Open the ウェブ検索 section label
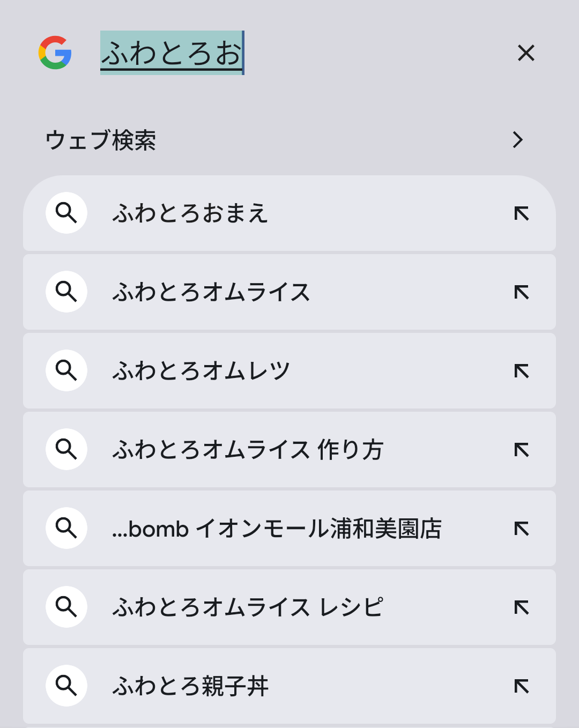 (x=101, y=140)
